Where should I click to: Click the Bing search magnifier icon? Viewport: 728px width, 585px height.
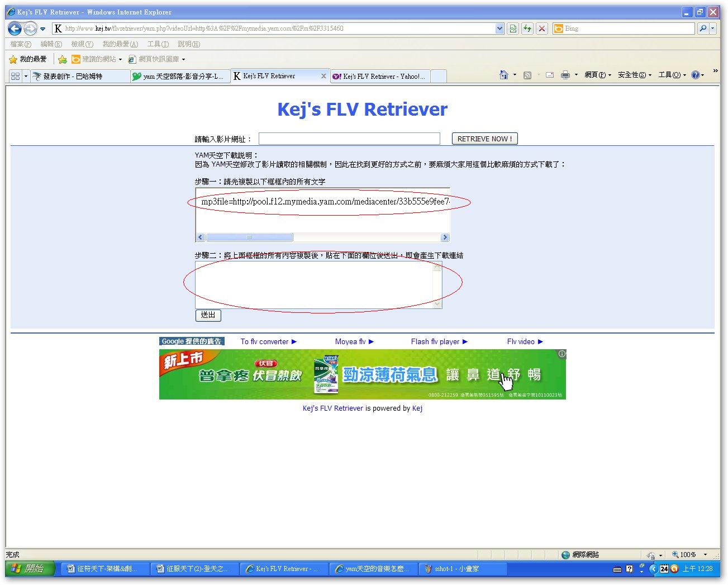pos(702,28)
